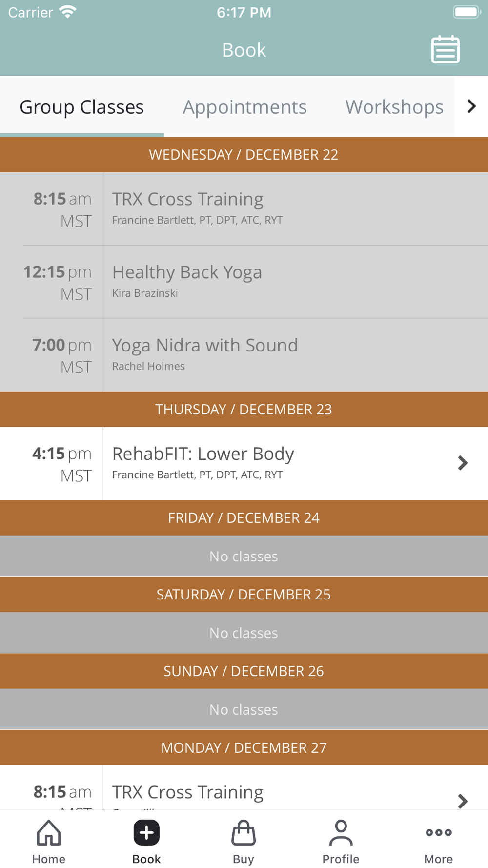Open Healthy Back Yoga class entry
This screenshot has width=488, height=868.
pos(244,282)
